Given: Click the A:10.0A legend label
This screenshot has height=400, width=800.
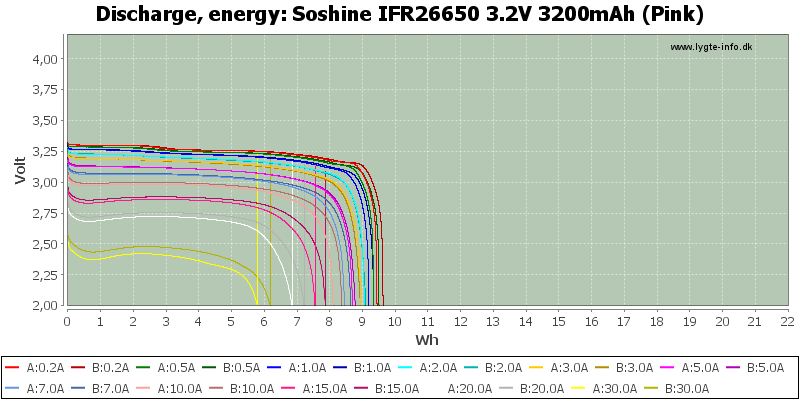Looking at the screenshot, I should 179,389.
